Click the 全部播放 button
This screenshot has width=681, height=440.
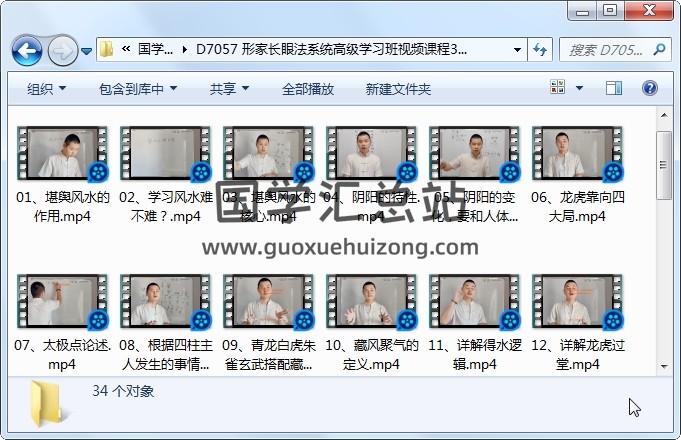coord(308,89)
